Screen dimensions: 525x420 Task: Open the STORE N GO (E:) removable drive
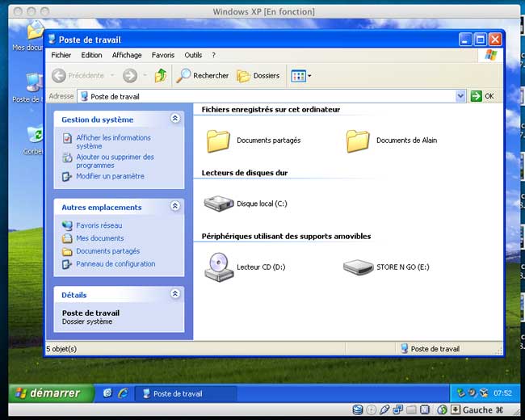(x=358, y=267)
